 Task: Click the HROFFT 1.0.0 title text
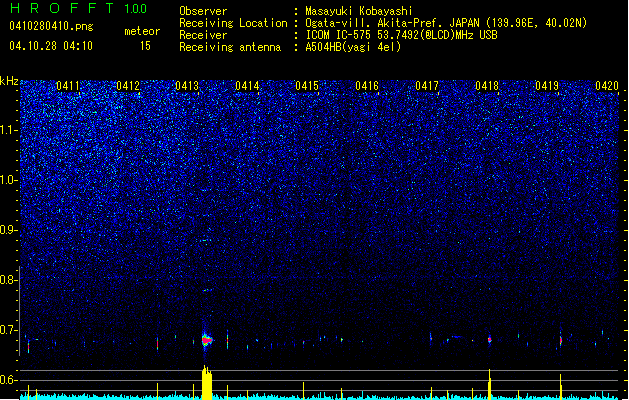point(79,8)
